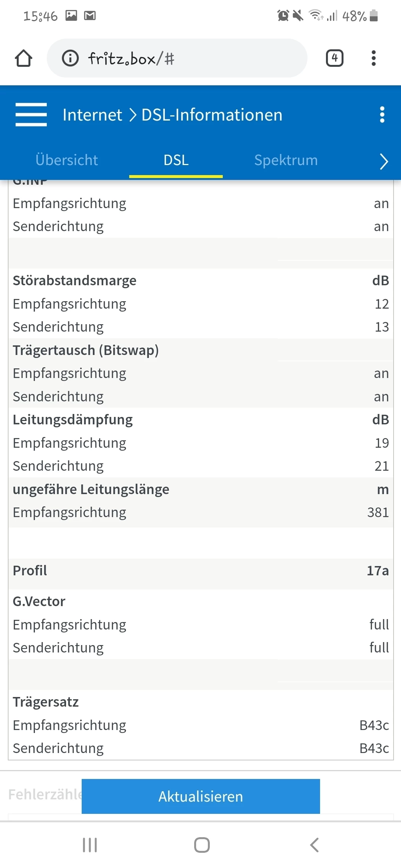Open the browser three-dot overflow menu
Screen dimensions: 401x868
click(x=374, y=58)
